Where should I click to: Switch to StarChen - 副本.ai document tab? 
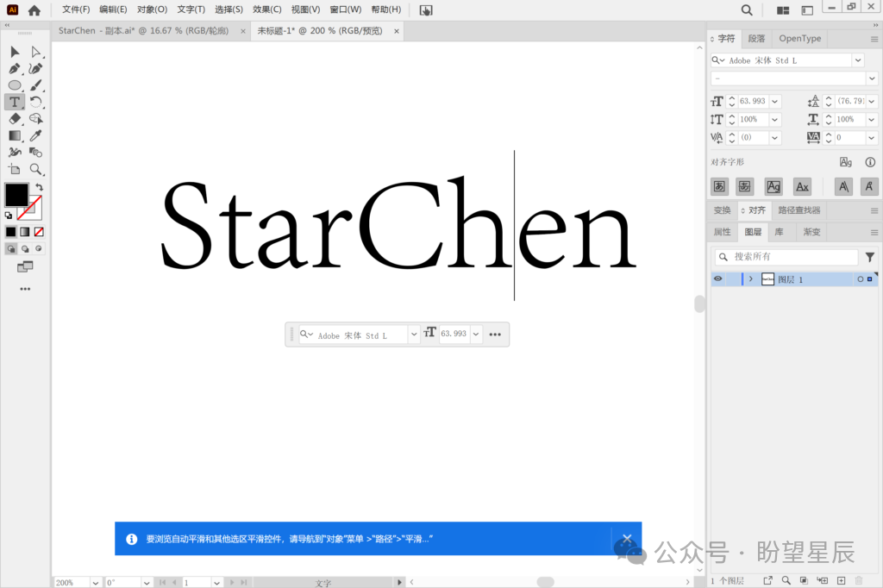click(x=144, y=30)
